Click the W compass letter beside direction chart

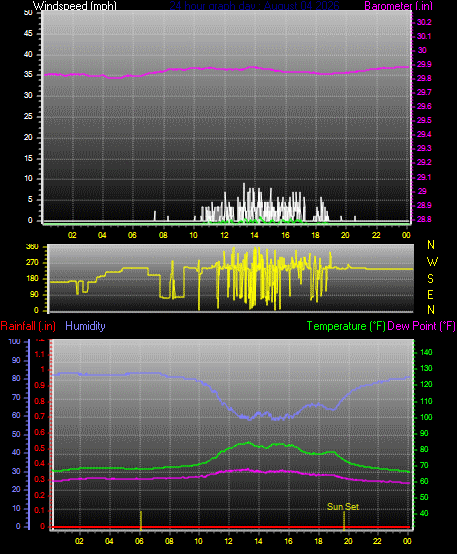tap(432, 262)
